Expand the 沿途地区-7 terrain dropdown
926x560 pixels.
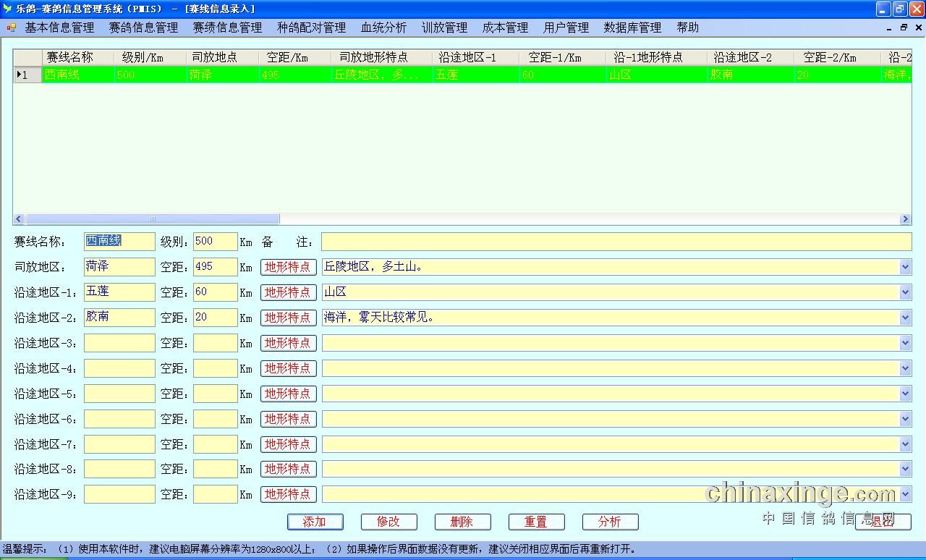pyautogui.click(x=905, y=444)
